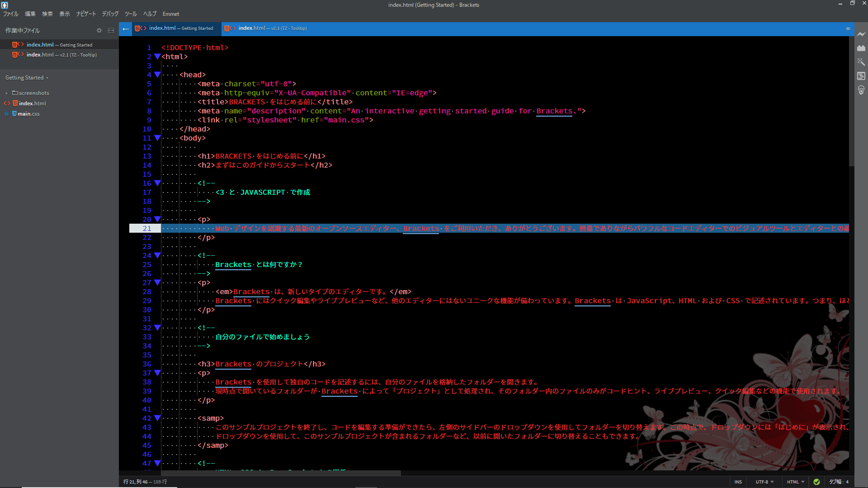The image size is (868, 488).
Task: Collapse the html tag fold on line 2
Action: pos(157,56)
